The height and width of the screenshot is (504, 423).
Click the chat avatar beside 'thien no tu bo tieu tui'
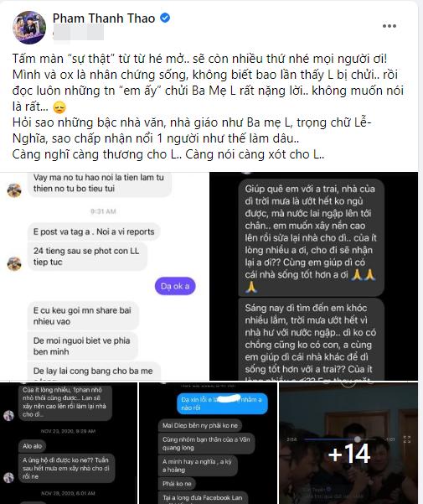pos(14,190)
